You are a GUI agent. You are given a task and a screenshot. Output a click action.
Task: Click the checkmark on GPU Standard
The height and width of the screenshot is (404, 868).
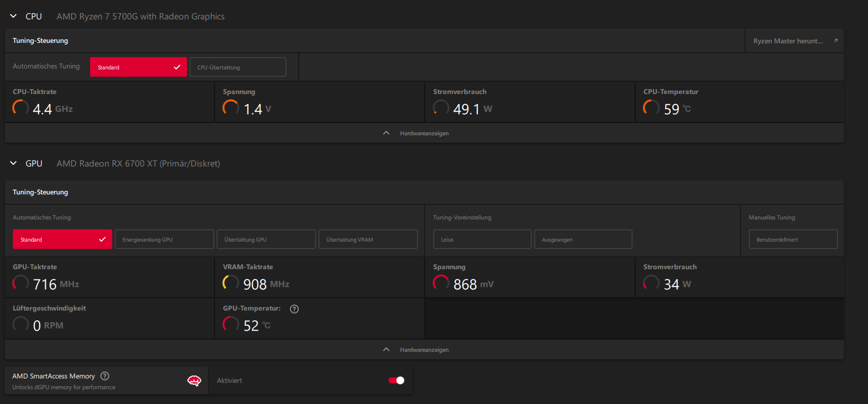[x=102, y=239]
